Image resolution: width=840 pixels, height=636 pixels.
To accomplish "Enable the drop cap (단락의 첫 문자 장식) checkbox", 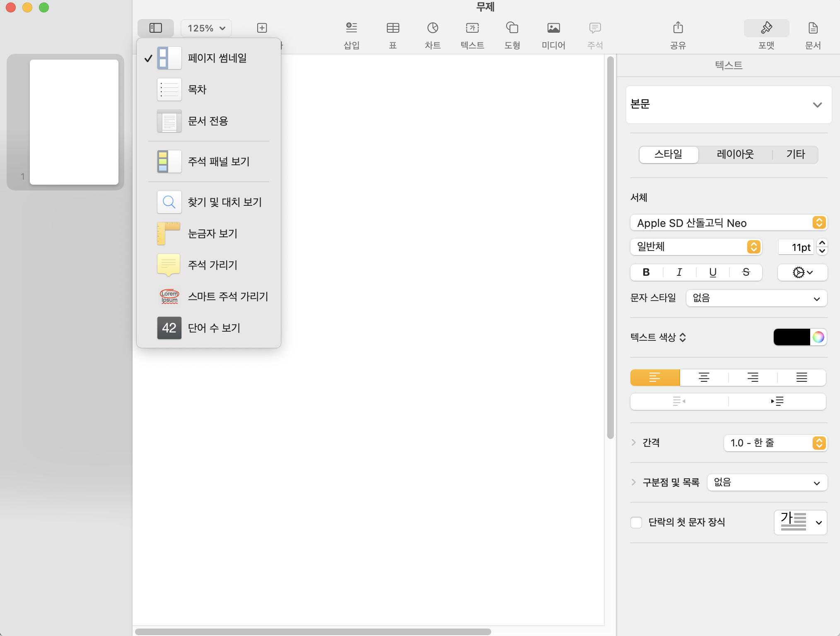I will pyautogui.click(x=636, y=522).
